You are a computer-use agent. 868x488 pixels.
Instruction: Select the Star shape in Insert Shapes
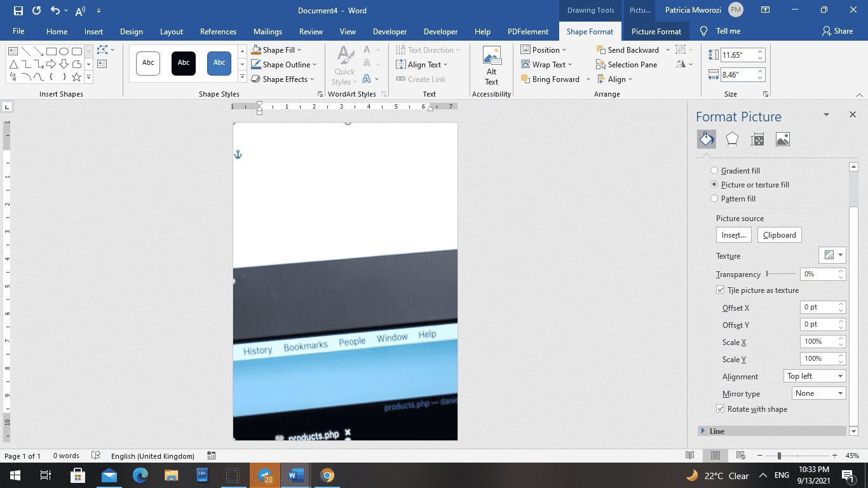(x=76, y=77)
